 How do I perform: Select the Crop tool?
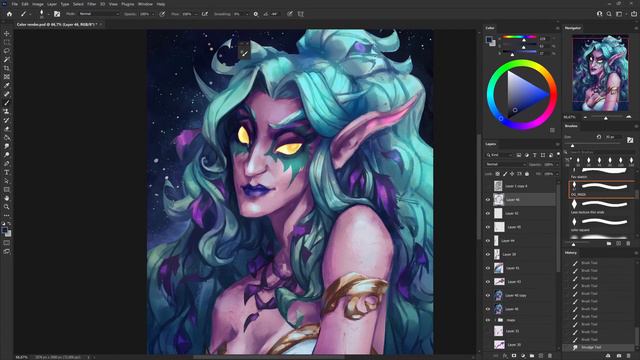[7, 68]
